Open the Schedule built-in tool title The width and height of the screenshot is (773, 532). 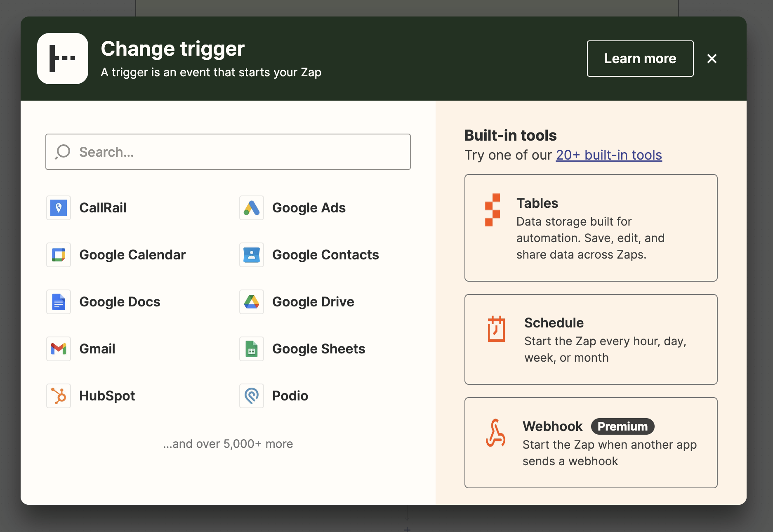pyautogui.click(x=554, y=323)
